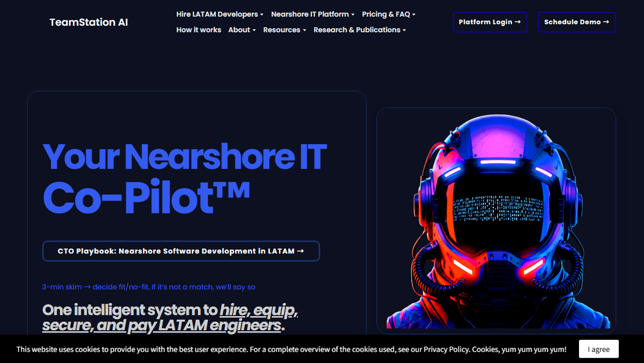Follow the hire, equip, secure and pay LATAM engineers link

(x=170, y=317)
